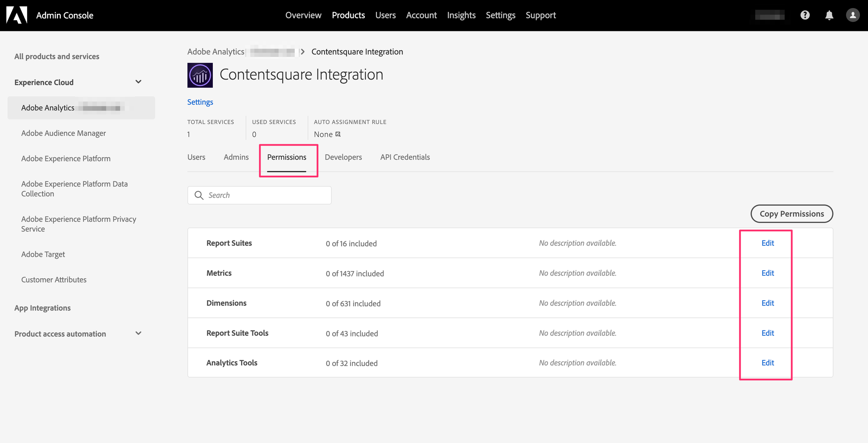
Task: Edit Report Suite Tools permissions
Action: click(x=768, y=333)
